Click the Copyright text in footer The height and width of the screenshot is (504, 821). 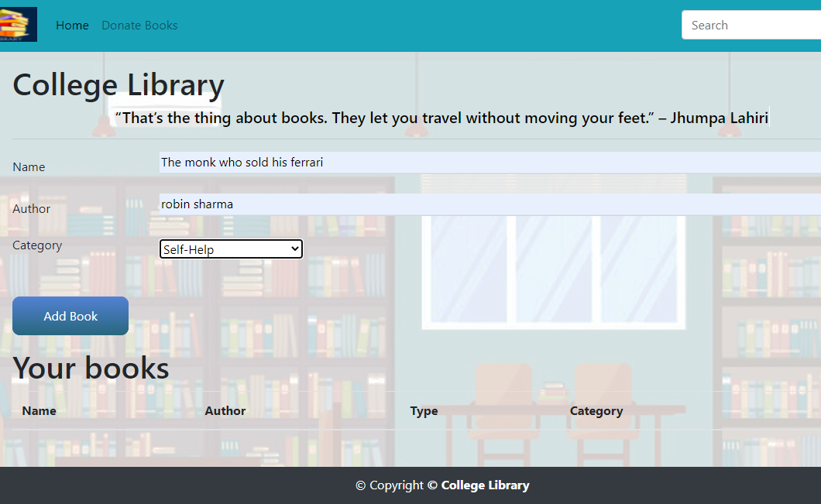[x=390, y=485]
